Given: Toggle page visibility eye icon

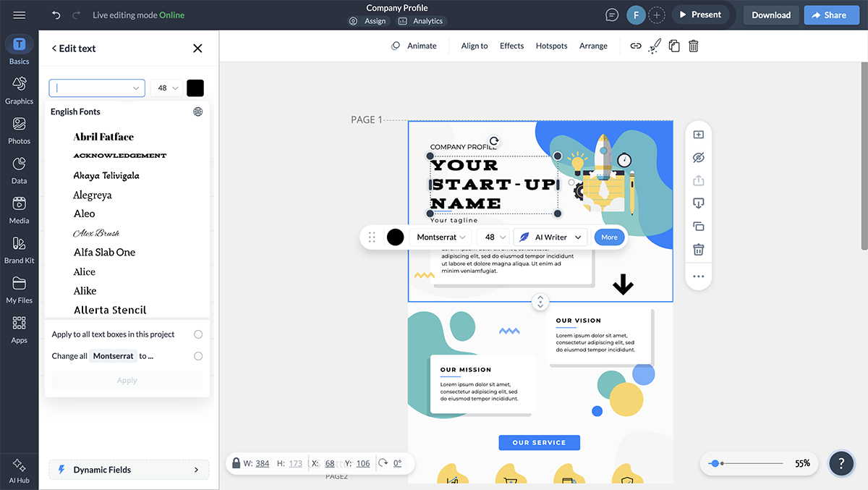Looking at the screenshot, I should [698, 158].
